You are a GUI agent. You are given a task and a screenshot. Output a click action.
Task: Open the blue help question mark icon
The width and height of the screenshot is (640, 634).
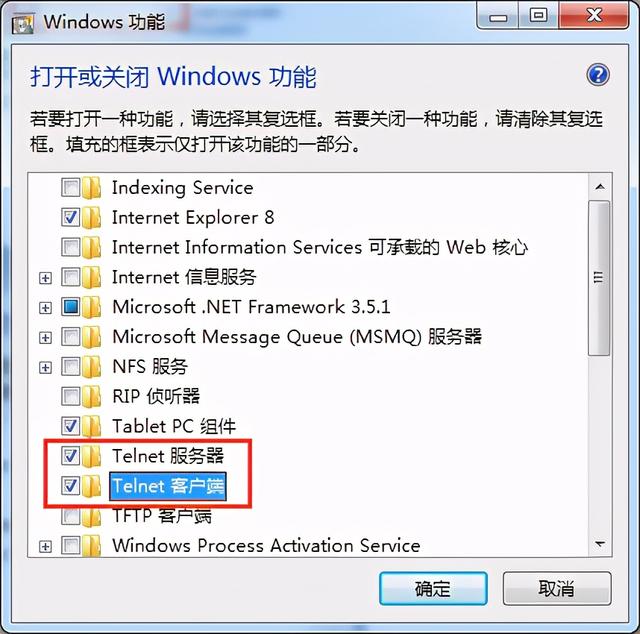pyautogui.click(x=598, y=75)
